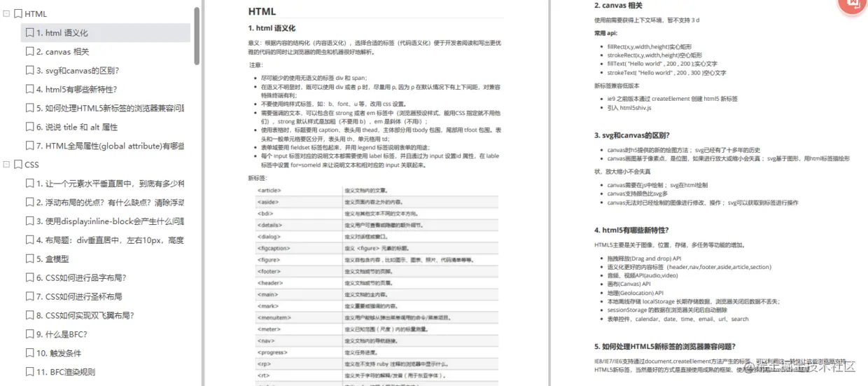Collapse the HTML bookmark group
Viewport: 868px width, 386px height.
[x=7, y=14]
